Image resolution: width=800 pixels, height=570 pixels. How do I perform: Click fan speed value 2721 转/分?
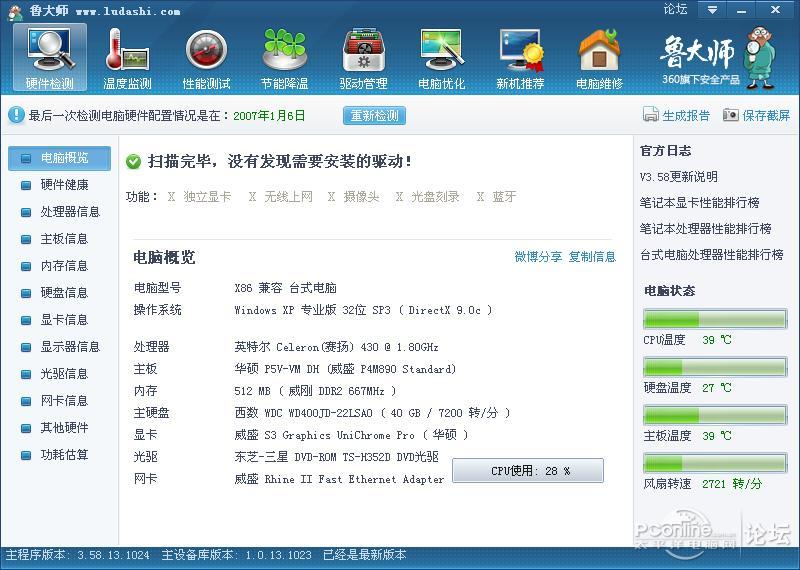tap(732, 483)
